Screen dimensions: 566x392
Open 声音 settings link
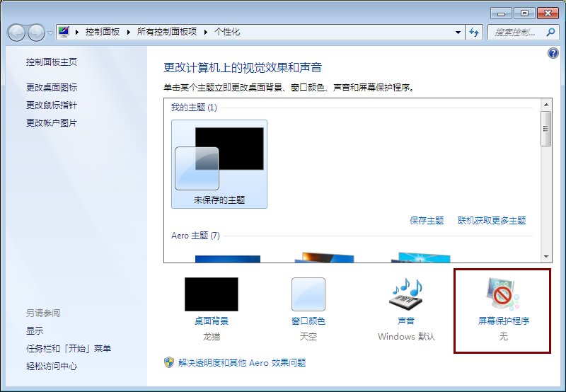406,321
